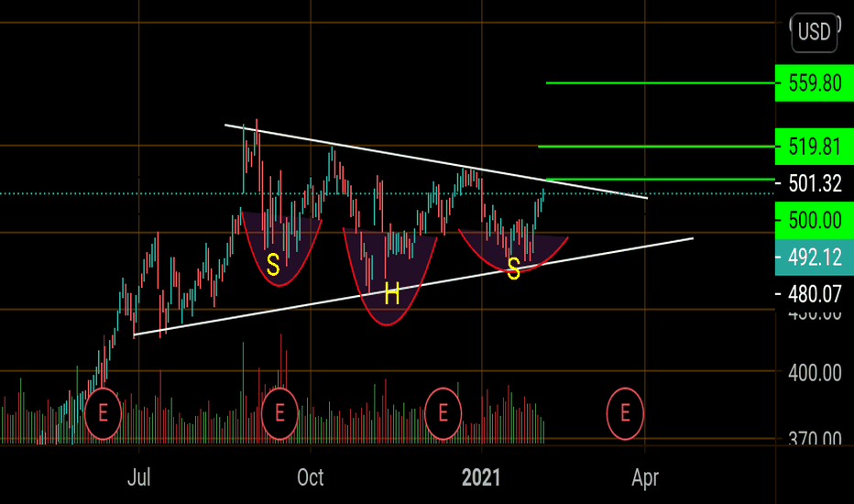This screenshot has height=504, width=854.
Task: Open the earnings marker before Apr
Action: pyautogui.click(x=625, y=413)
